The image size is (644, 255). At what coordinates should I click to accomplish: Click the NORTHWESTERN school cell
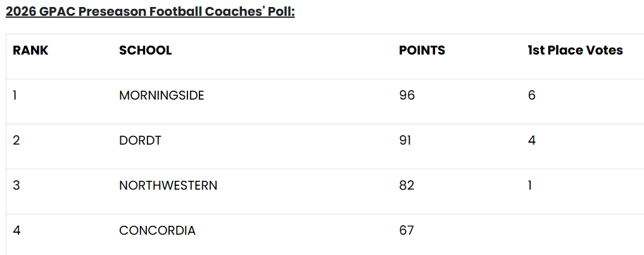[x=168, y=185]
